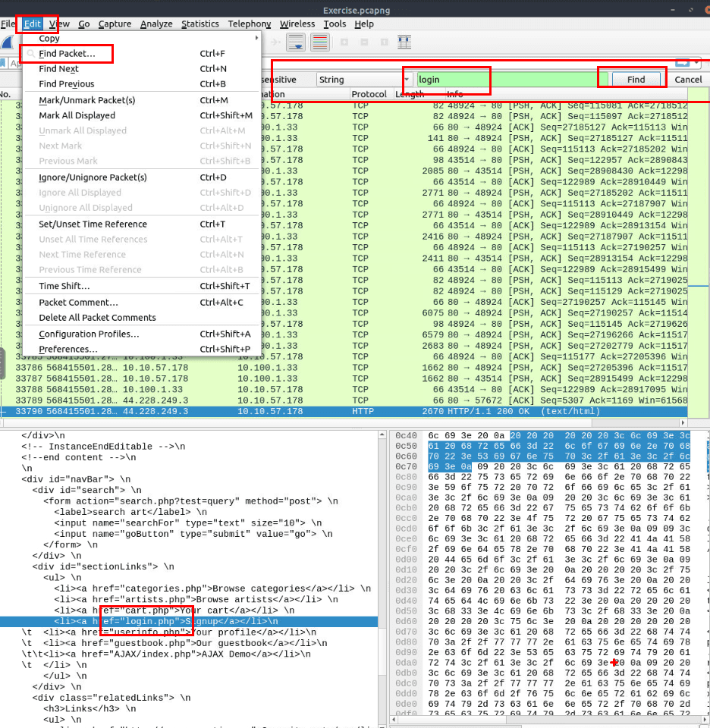Open the Statistics menu
The width and height of the screenshot is (710, 728).
[x=200, y=24]
